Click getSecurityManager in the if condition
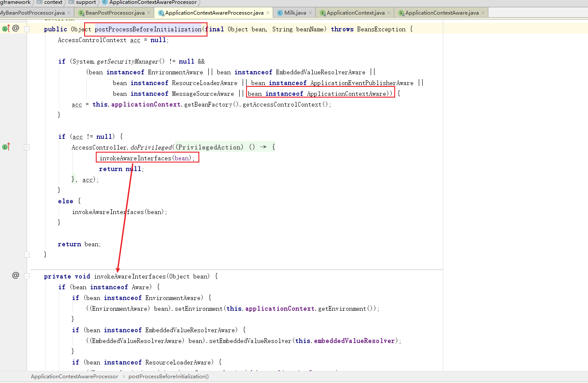The height and width of the screenshot is (383, 588). tap(128, 61)
